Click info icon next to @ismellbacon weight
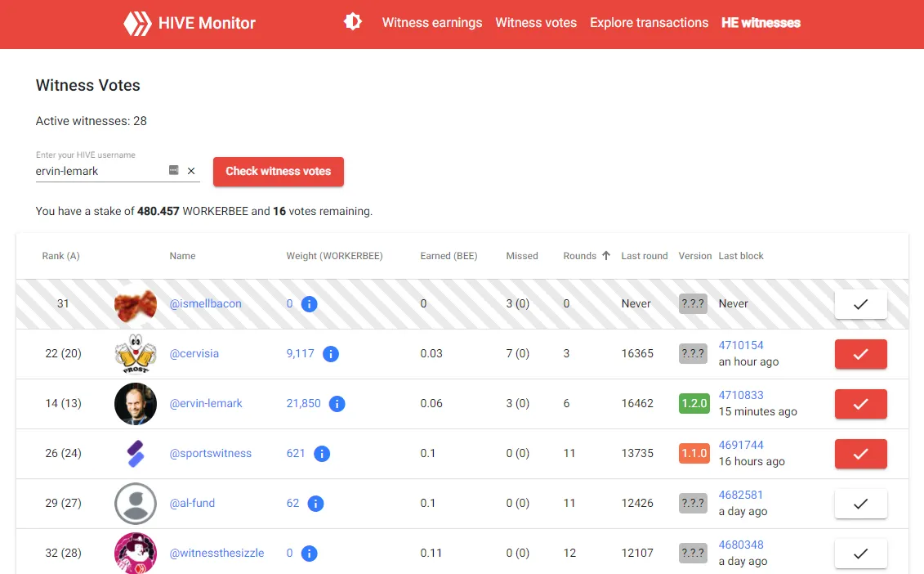924x574 pixels. point(309,304)
